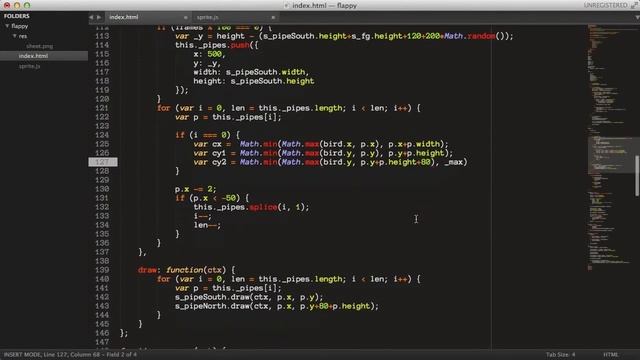Viewport: 640px width, 360px height.
Task: Click 'cx' variable on line 125
Action: click(216, 144)
